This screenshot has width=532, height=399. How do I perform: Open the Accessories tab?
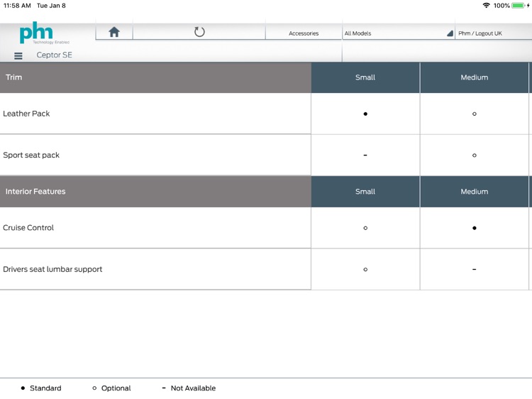(304, 33)
